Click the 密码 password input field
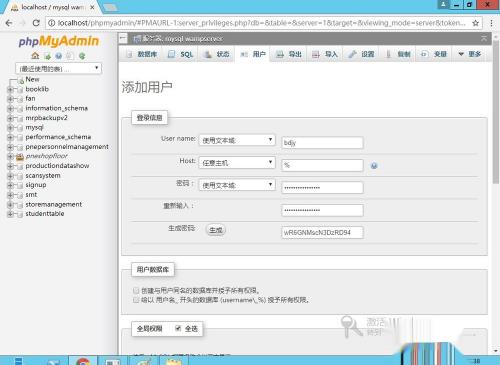 [x=322, y=188]
